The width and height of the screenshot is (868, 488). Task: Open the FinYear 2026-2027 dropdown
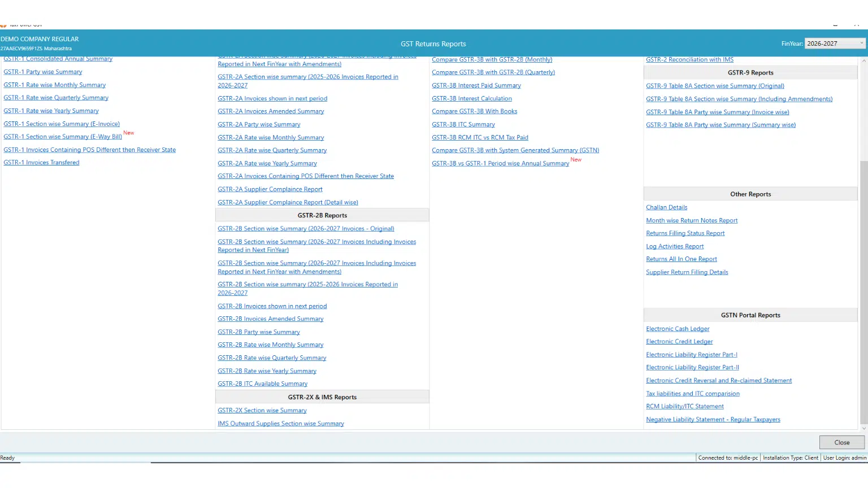[x=835, y=43]
